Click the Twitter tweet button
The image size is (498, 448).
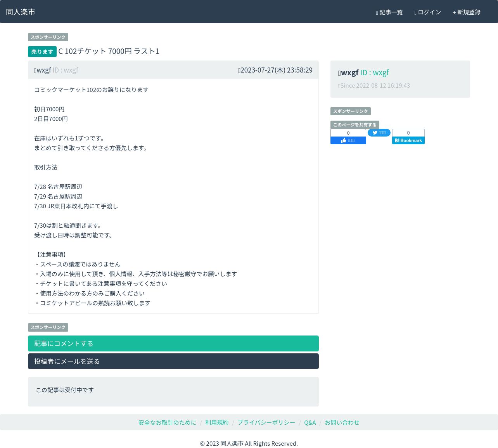tap(379, 133)
